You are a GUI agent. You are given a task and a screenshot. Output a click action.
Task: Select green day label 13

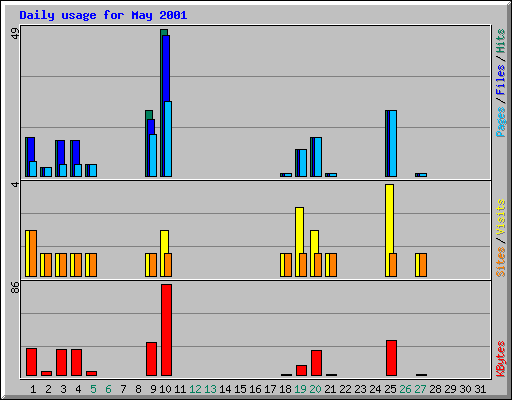[x=210, y=389]
